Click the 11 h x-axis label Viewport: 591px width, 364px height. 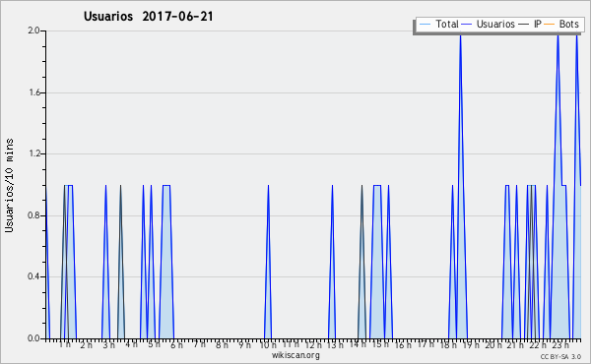click(291, 344)
